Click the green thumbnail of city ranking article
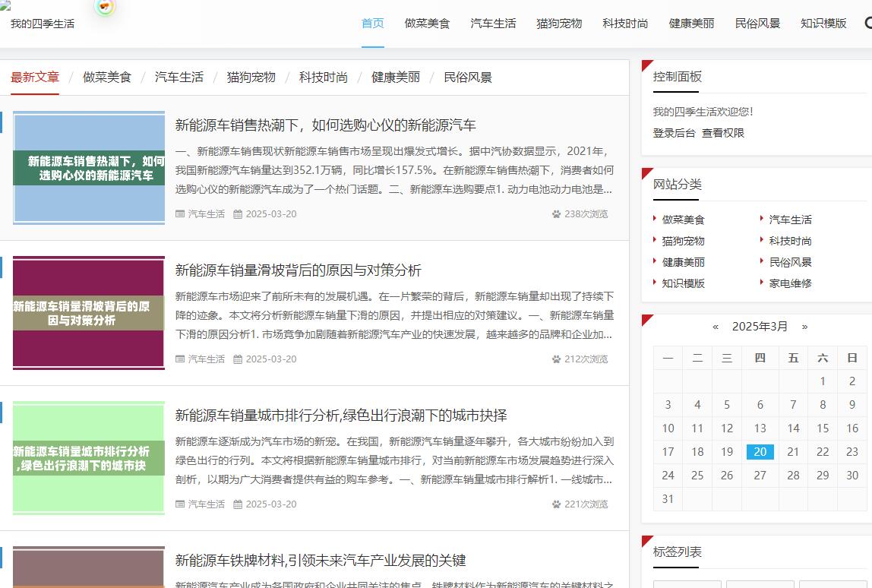872x588 pixels. 89,459
